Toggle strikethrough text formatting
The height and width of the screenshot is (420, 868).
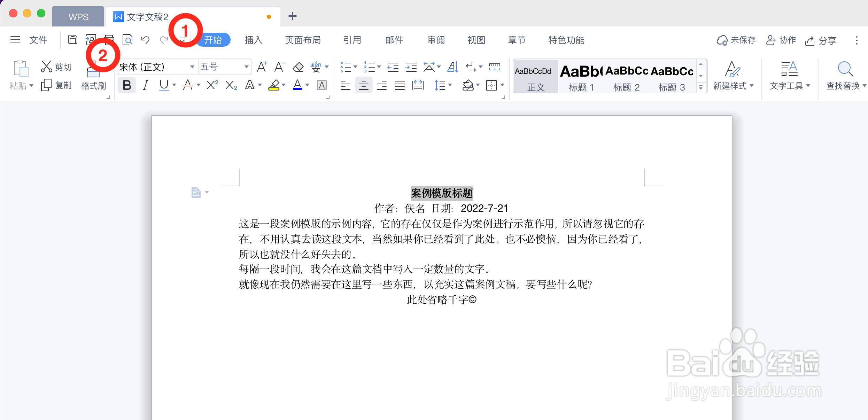point(188,85)
